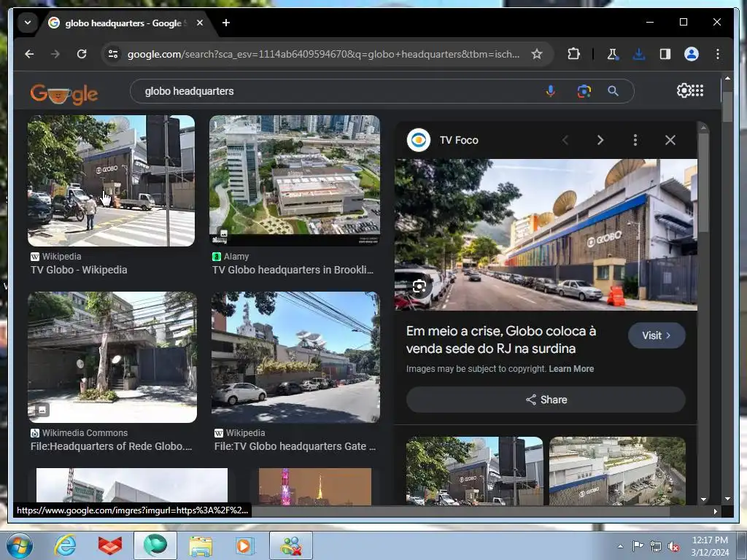
Task: Open the preview article title text
Action: 501,340
